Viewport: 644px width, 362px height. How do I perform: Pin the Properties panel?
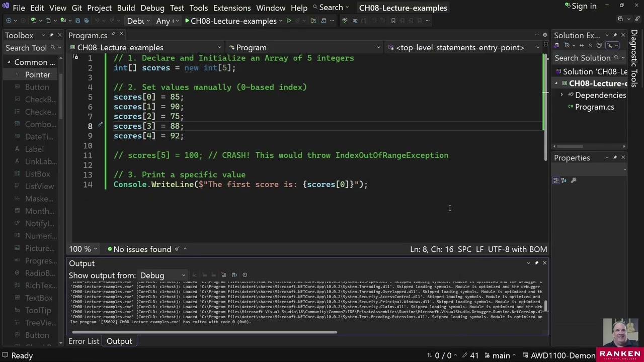tap(614, 158)
